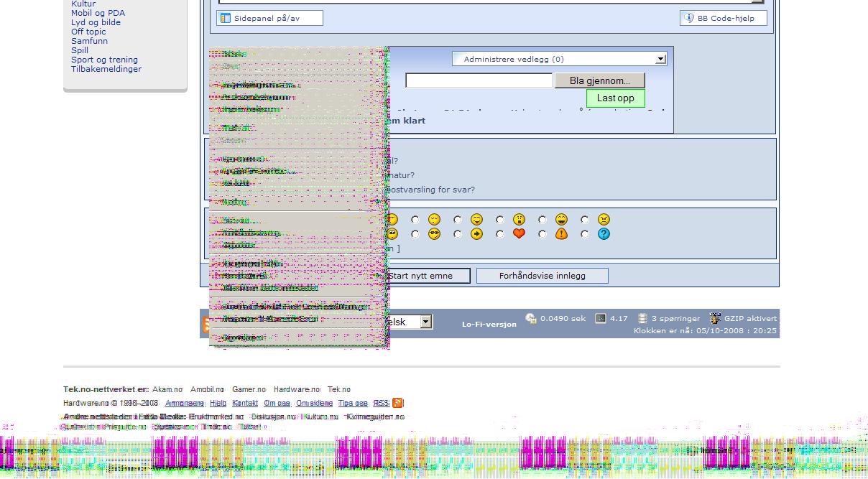Click the Tips oss footer link

pyautogui.click(x=353, y=404)
